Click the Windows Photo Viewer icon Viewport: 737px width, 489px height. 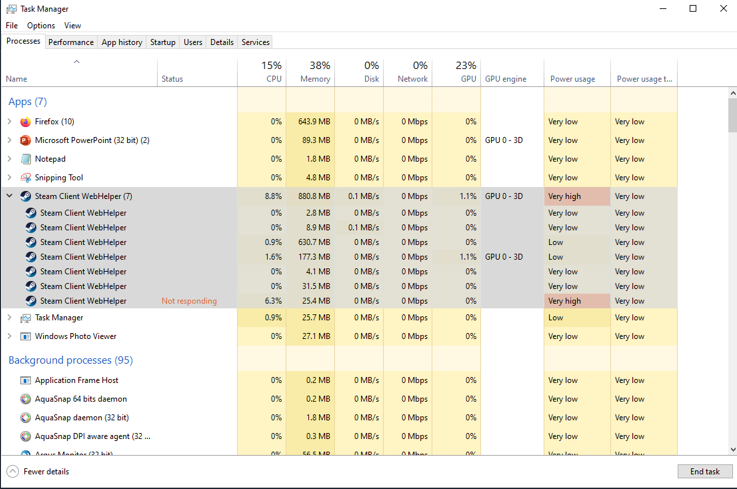tap(25, 336)
